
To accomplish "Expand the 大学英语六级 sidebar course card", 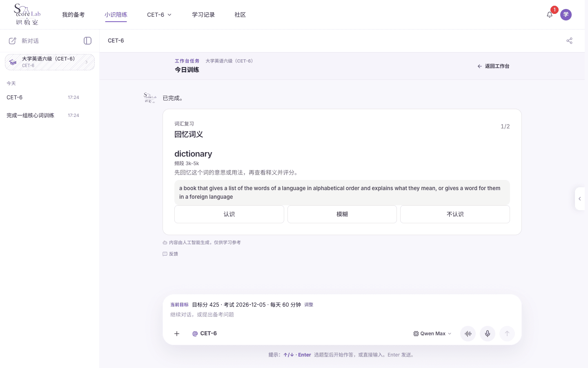I will point(50,62).
